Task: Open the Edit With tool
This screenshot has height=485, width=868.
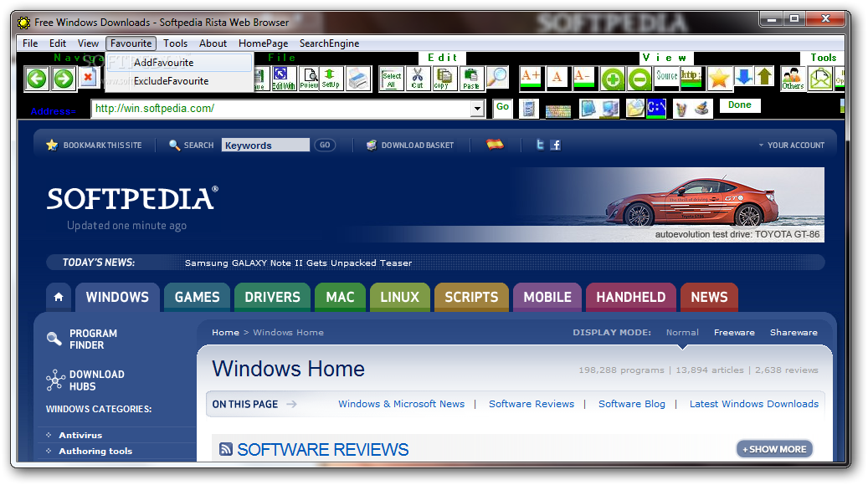Action: tap(284, 79)
